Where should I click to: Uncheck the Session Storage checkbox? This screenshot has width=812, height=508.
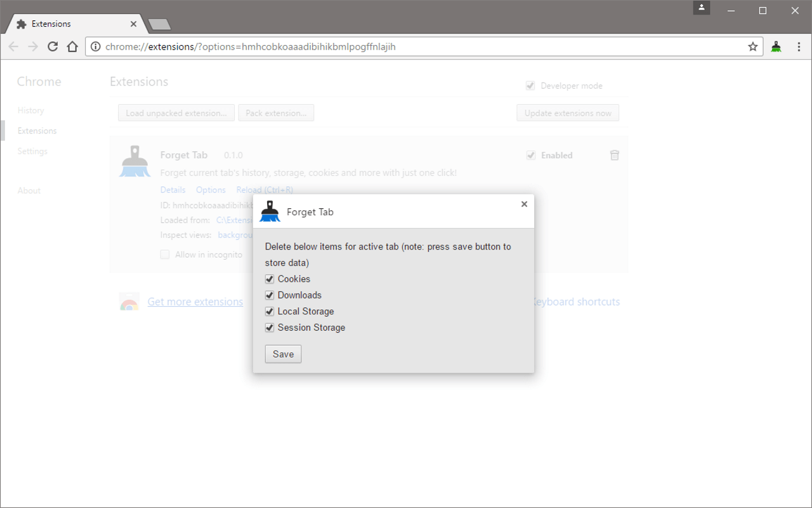pos(270,328)
